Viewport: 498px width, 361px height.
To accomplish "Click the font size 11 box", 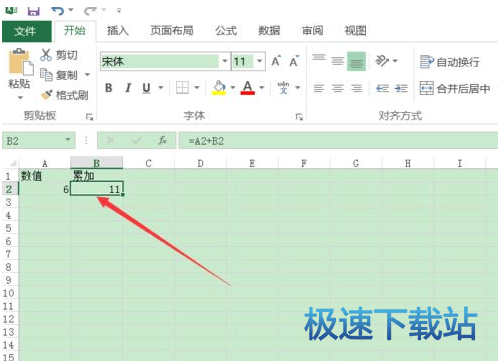I will coord(243,61).
